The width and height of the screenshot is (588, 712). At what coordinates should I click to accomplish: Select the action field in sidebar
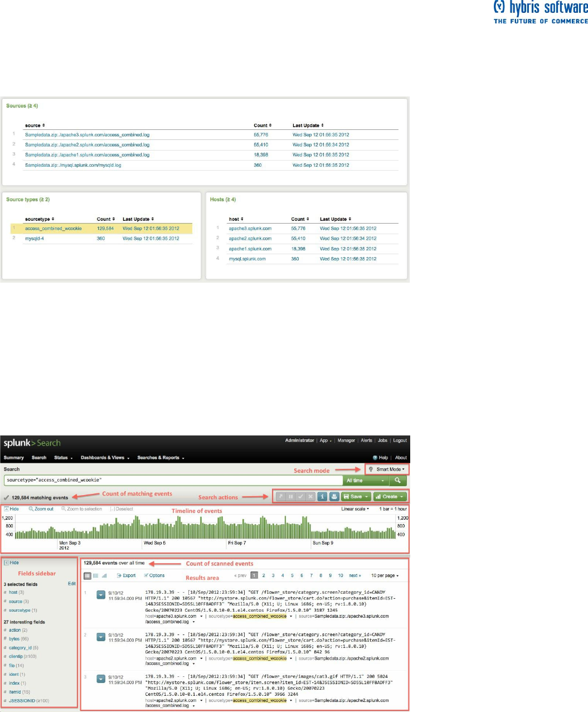tap(14, 630)
